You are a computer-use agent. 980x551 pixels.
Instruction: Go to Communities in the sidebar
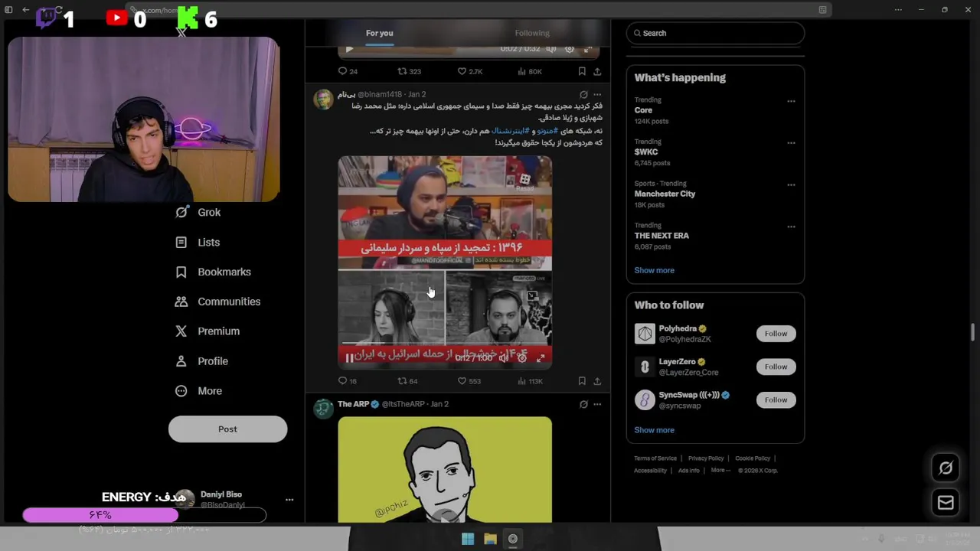tap(218, 302)
